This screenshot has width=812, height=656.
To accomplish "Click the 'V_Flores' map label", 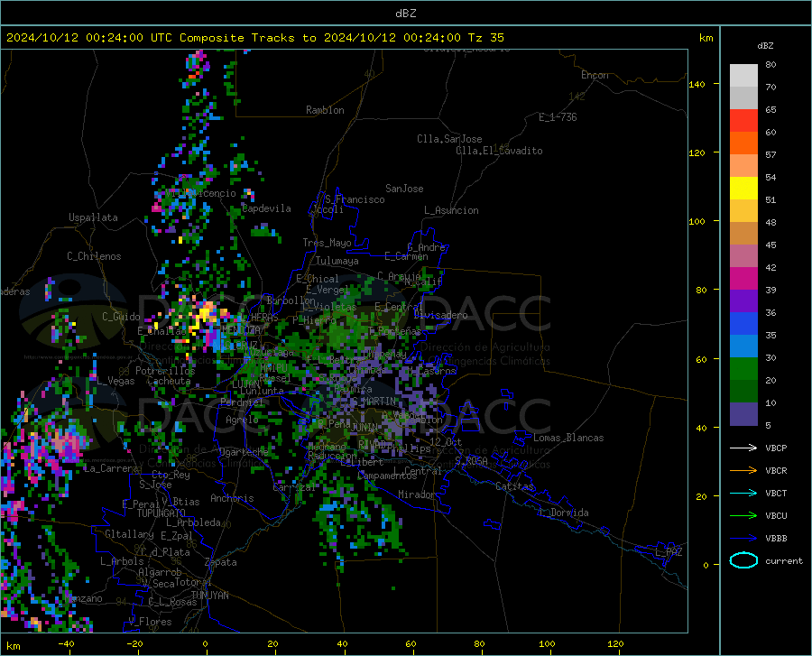I will coord(150,622).
